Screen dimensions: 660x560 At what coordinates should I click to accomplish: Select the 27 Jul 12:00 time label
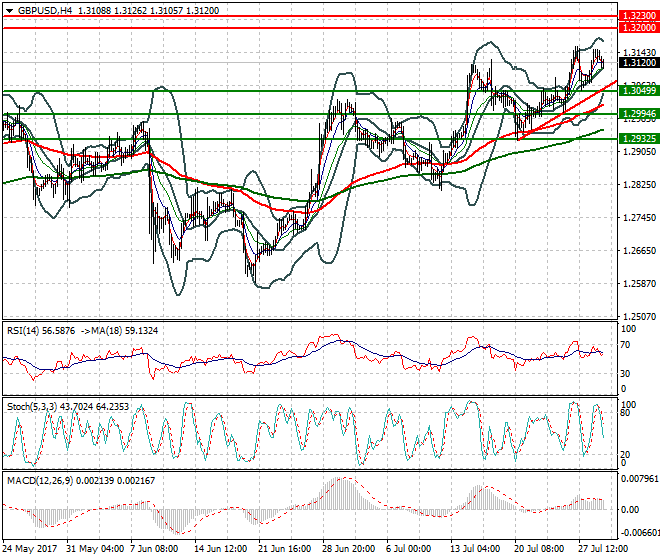603,549
